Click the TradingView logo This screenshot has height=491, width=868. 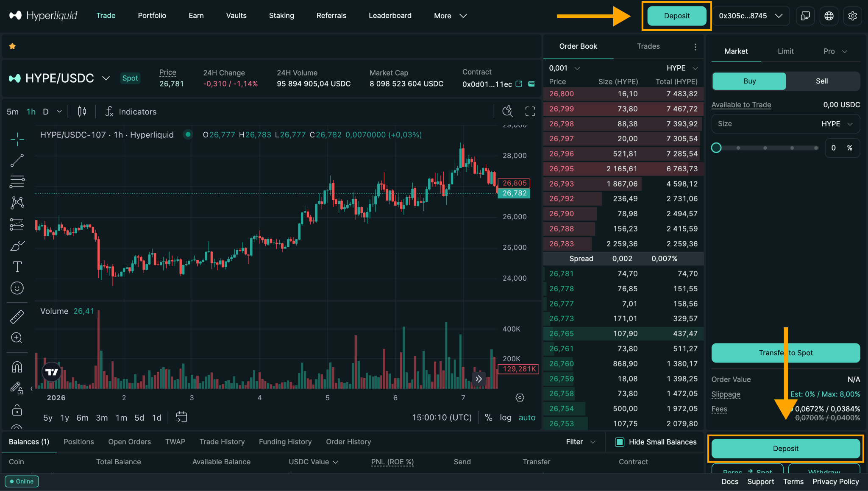click(52, 372)
